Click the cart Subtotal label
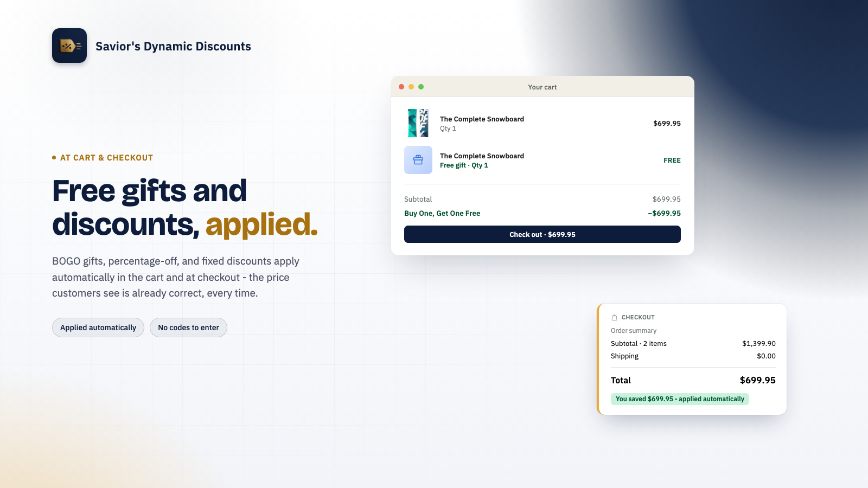This screenshot has width=868, height=488. click(418, 200)
